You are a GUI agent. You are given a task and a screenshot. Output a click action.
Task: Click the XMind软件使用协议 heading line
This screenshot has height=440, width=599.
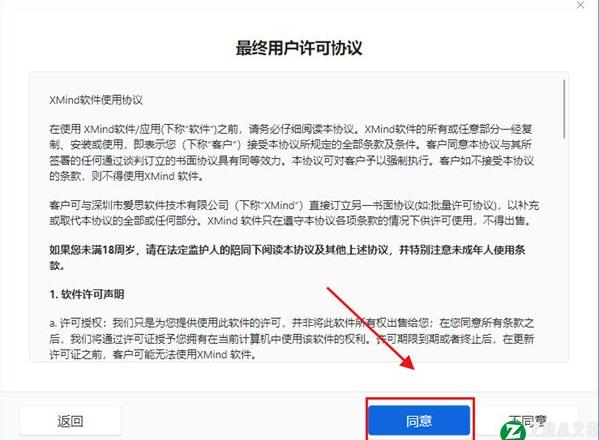pyautogui.click(x=96, y=100)
